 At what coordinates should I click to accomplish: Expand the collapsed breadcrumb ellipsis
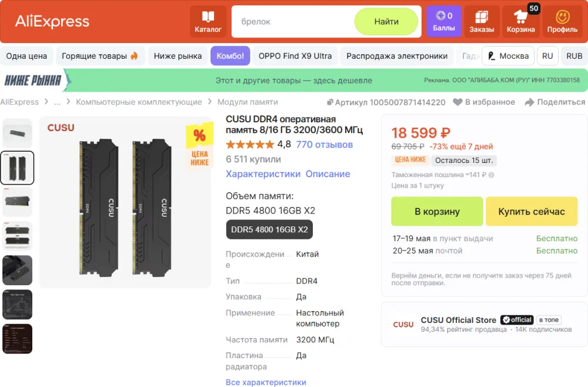point(58,102)
